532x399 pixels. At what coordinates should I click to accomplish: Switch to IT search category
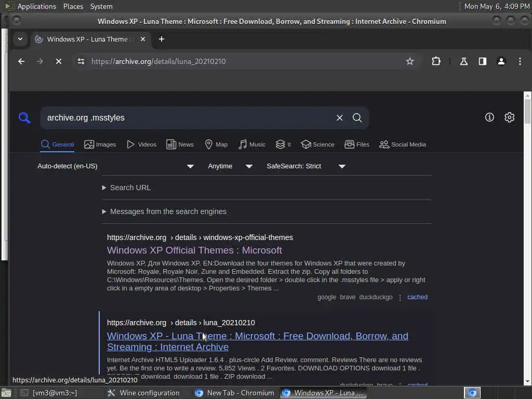point(283,144)
